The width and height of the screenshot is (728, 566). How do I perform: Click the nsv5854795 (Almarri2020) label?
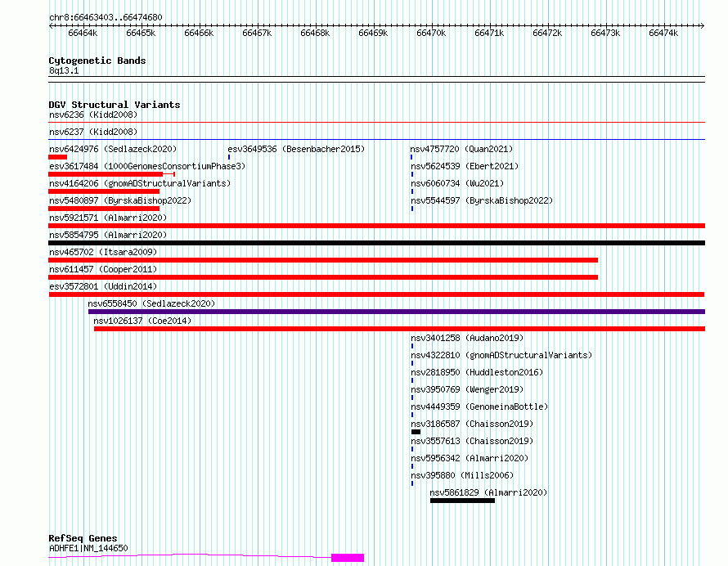pyautogui.click(x=108, y=235)
